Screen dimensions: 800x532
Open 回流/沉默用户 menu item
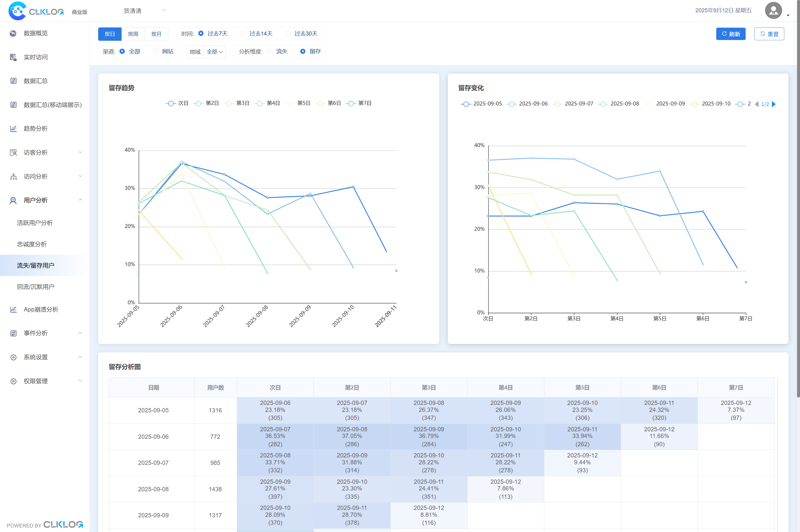coord(36,287)
